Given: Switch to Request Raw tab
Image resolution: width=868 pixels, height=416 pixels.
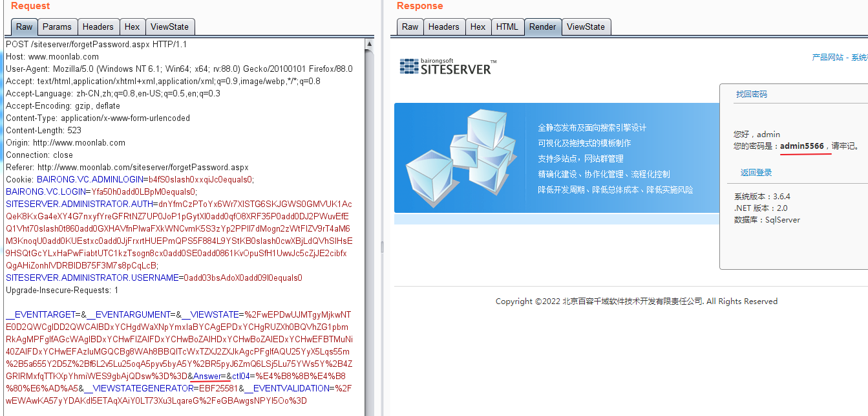Looking at the screenshot, I should (25, 27).
